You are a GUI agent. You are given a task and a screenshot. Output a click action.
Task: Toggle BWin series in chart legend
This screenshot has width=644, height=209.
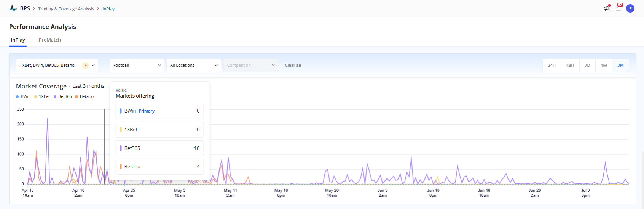coord(24,96)
